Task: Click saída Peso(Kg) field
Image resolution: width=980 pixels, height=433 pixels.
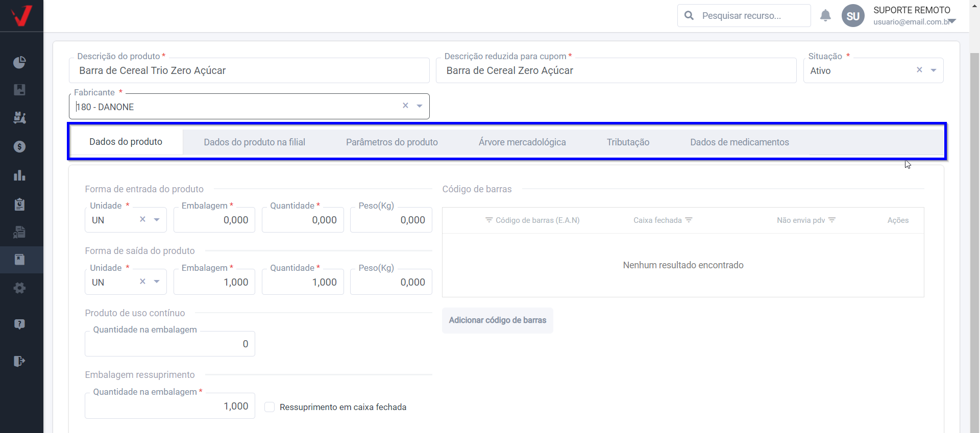Action: 391,282
